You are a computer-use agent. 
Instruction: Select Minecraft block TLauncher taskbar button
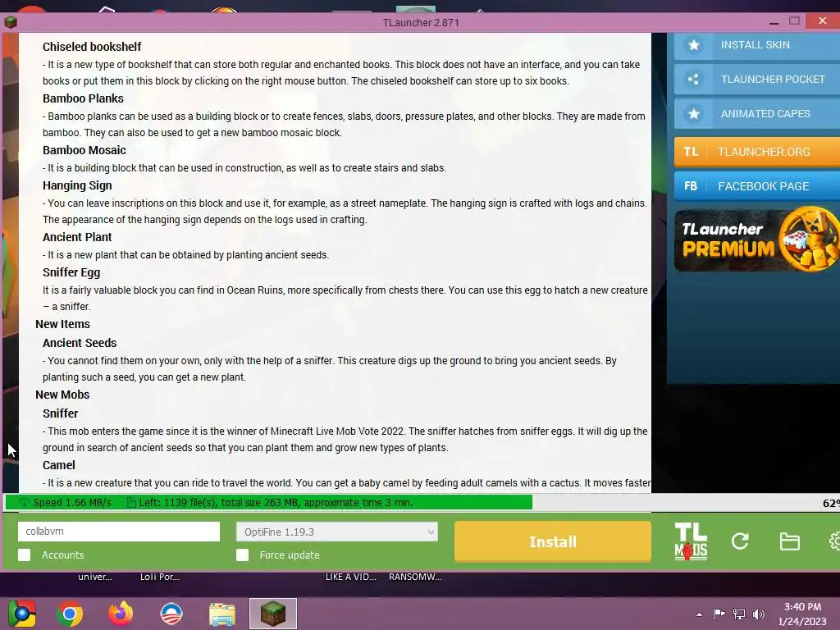pyautogui.click(x=272, y=614)
